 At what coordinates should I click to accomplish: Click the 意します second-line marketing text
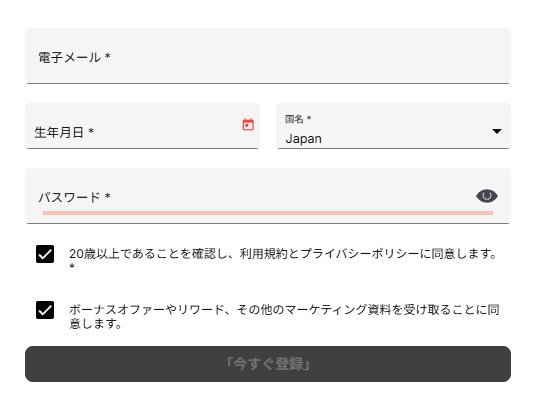click(96, 323)
